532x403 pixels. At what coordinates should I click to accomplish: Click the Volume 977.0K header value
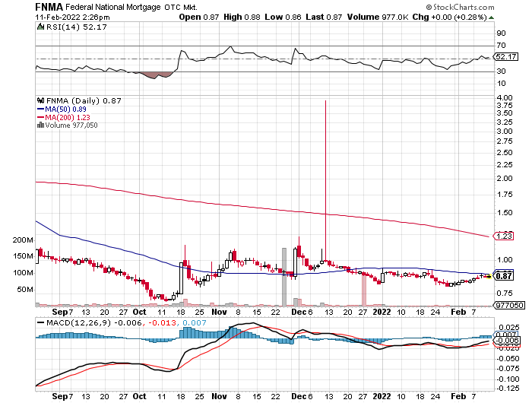[378, 17]
